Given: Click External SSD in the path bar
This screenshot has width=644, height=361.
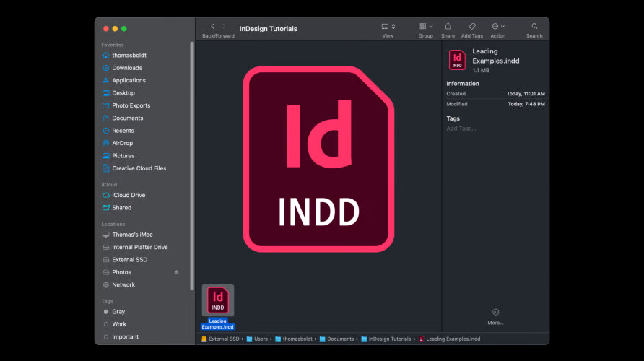Looking at the screenshot, I should coord(220,339).
